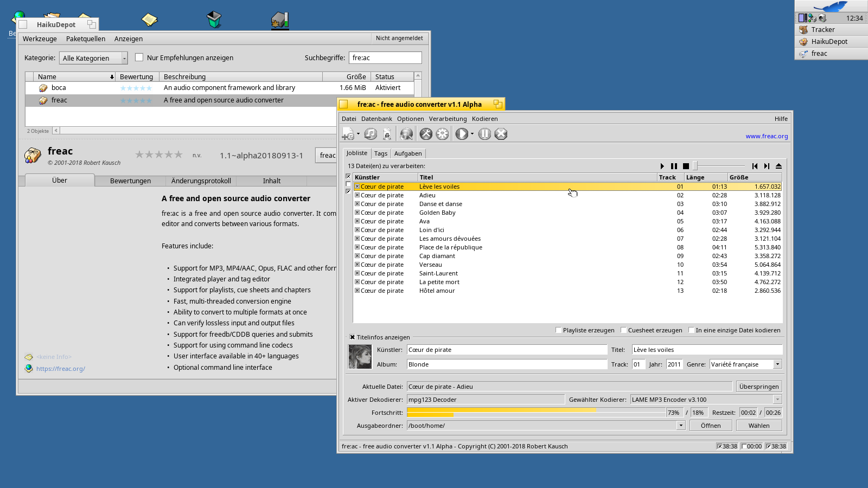The width and height of the screenshot is (868, 488).
Task: Uncheck the checkbox for 'Hôtel amour' row
Action: [357, 291]
